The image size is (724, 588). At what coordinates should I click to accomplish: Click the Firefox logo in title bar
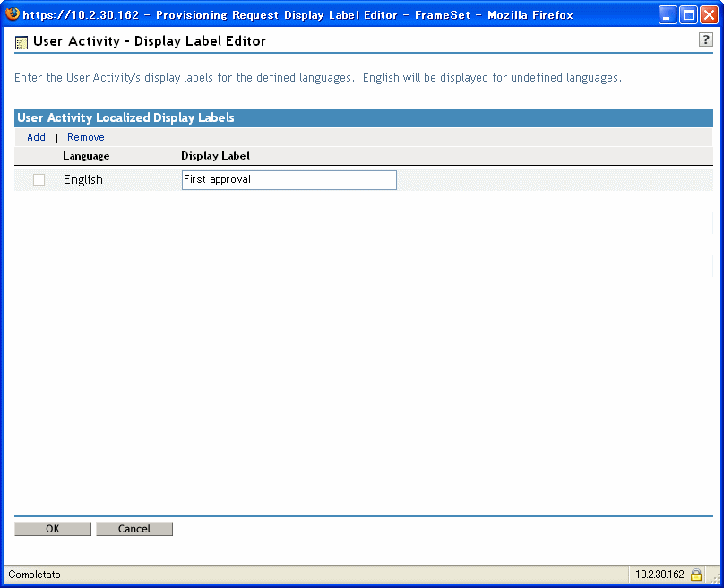click(x=13, y=13)
